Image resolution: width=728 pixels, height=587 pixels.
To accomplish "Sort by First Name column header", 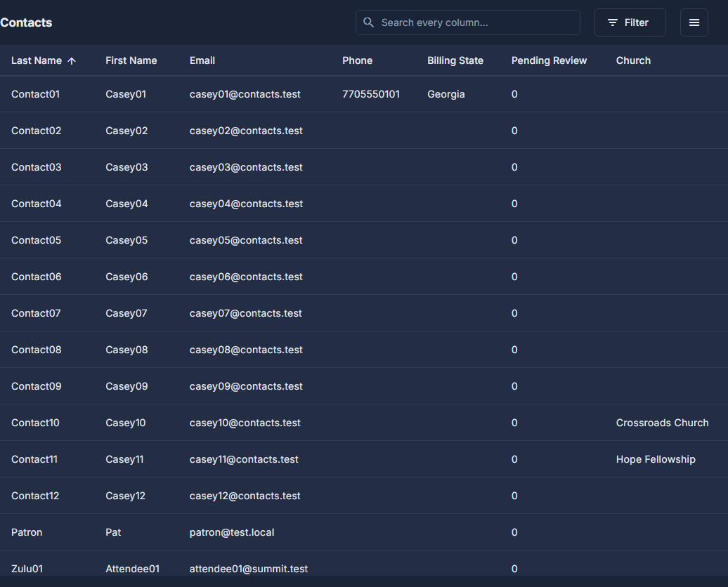I will [x=131, y=61].
